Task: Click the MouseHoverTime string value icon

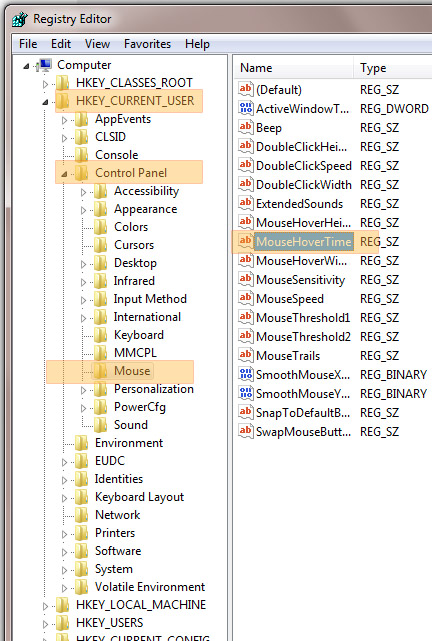Action: (x=245, y=241)
